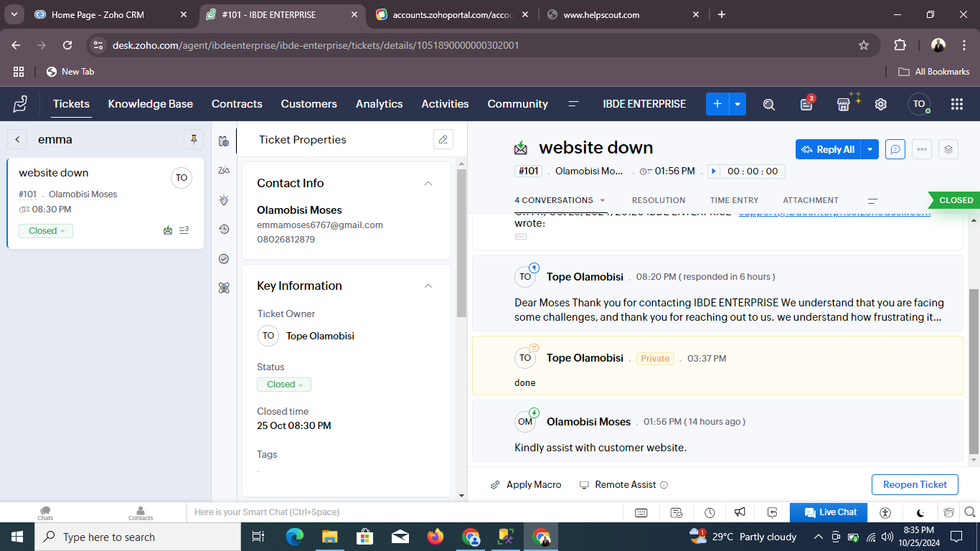Image resolution: width=980 pixels, height=551 pixels.
Task: Open the Zia assistant sidebar icon
Action: coord(224,170)
